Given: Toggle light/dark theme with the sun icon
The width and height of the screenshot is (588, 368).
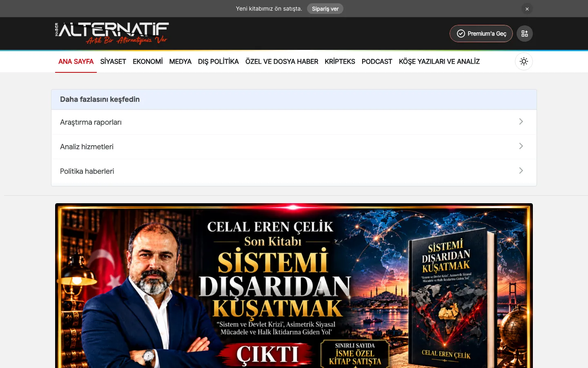Looking at the screenshot, I should 524,61.
